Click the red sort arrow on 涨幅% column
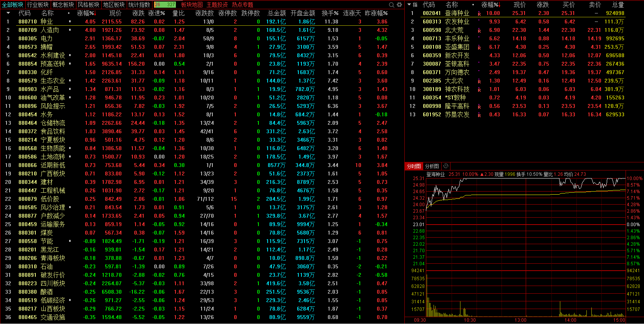 click(95, 14)
